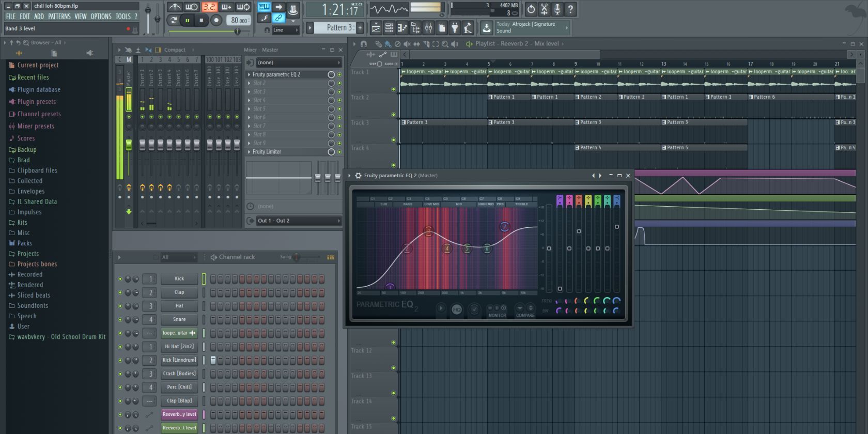Toggle the Fruity Limiter slot enable switch
Viewport: 868px width, 434px height.
coord(339,152)
